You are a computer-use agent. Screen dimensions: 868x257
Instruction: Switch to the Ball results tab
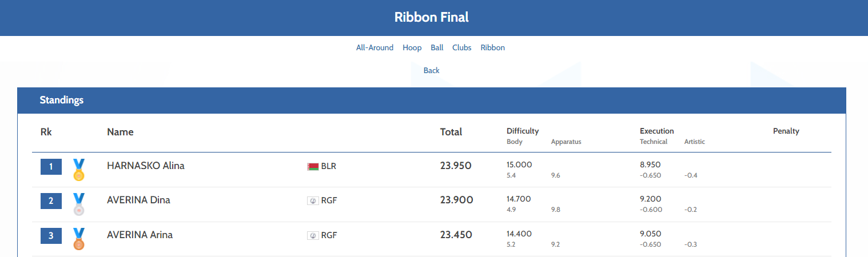point(437,48)
